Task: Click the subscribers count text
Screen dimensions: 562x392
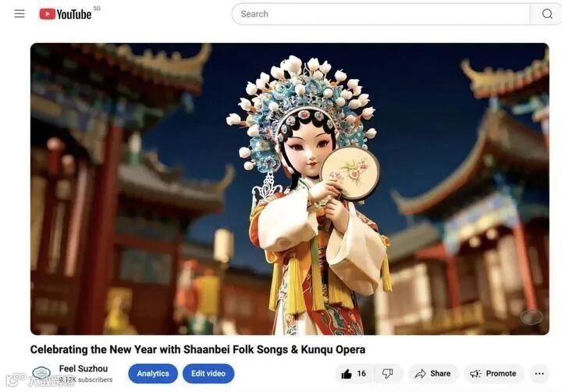Action: click(x=86, y=380)
